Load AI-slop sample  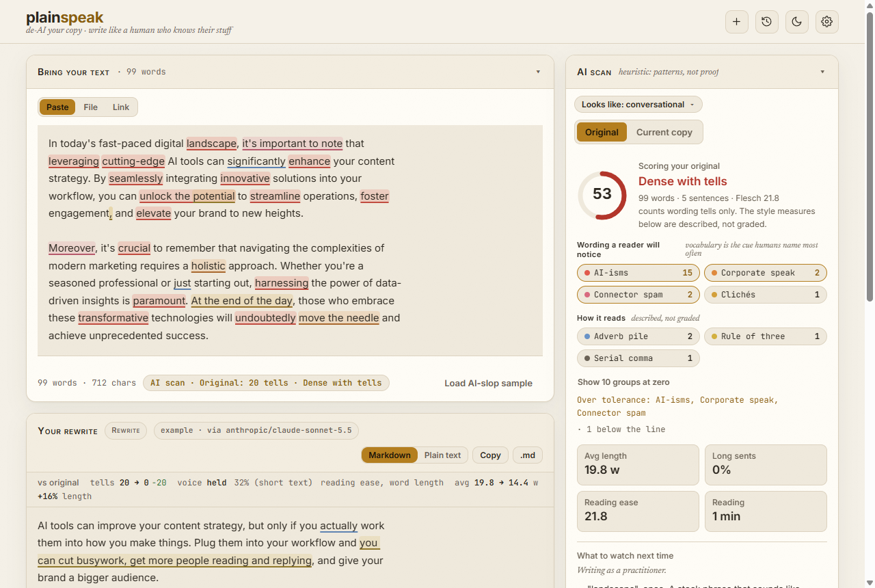click(488, 384)
